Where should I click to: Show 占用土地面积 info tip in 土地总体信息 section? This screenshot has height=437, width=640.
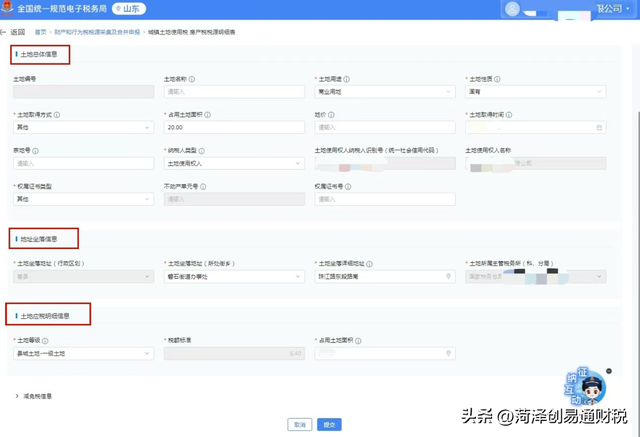tap(207, 115)
